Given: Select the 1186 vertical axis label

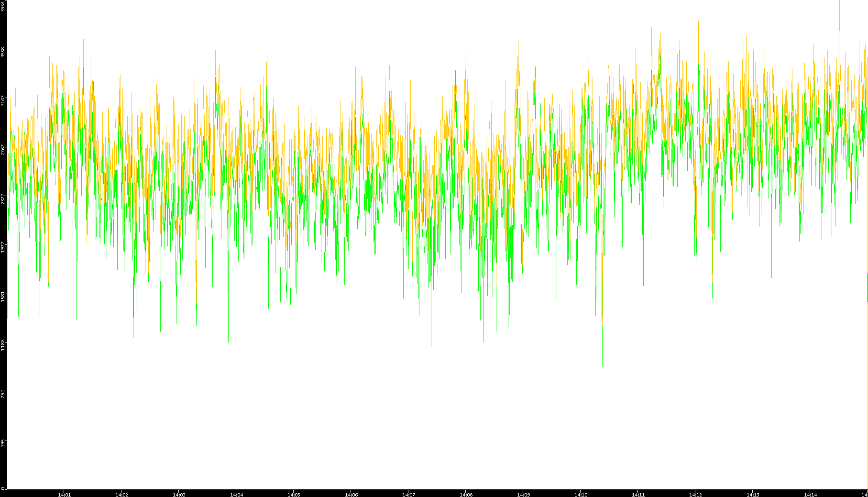Looking at the screenshot, I should (x=3, y=344).
